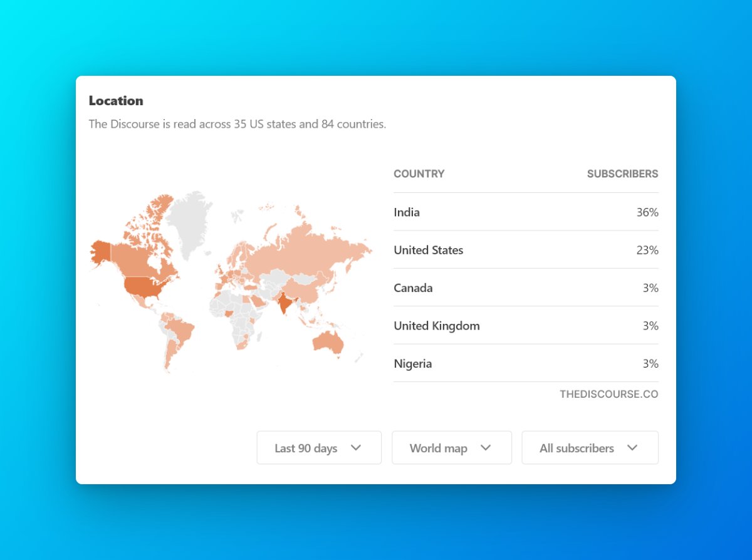
Task: Select the India row in the table
Action: 525,212
